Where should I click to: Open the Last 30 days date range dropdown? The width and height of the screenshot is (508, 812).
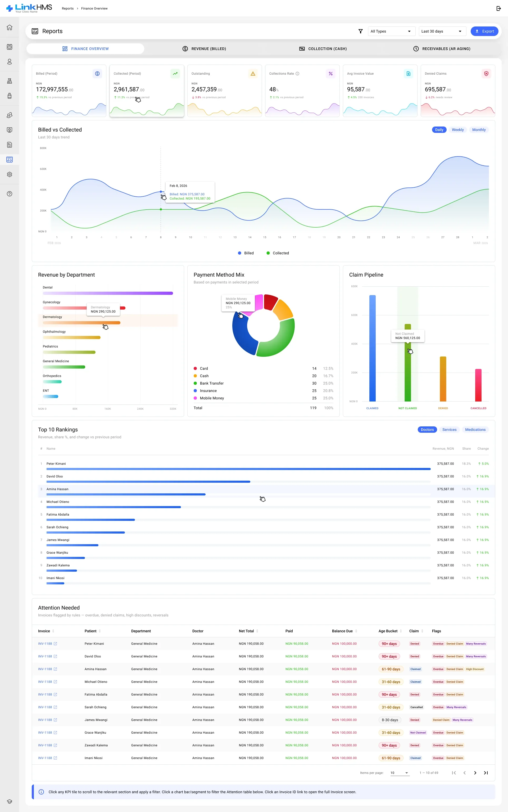click(442, 31)
